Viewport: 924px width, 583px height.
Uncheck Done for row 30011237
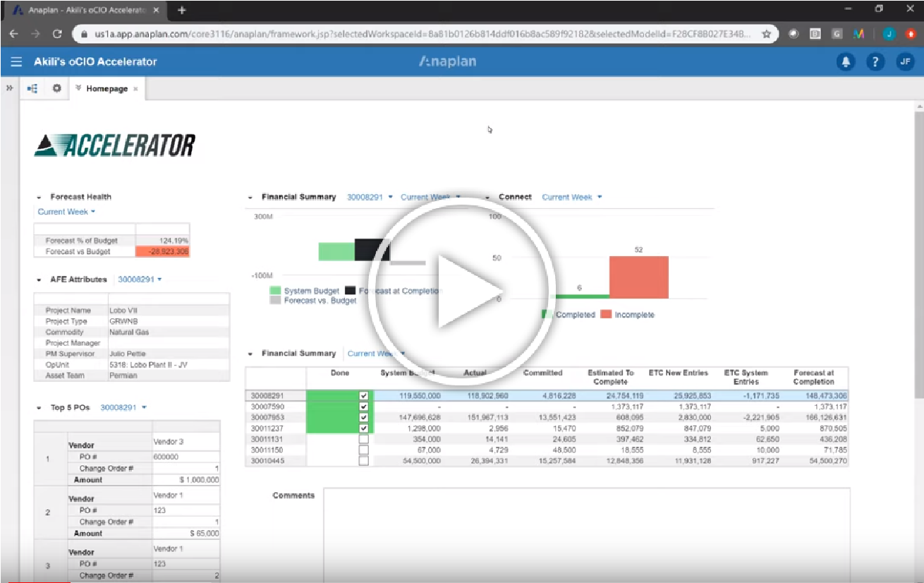click(x=364, y=428)
